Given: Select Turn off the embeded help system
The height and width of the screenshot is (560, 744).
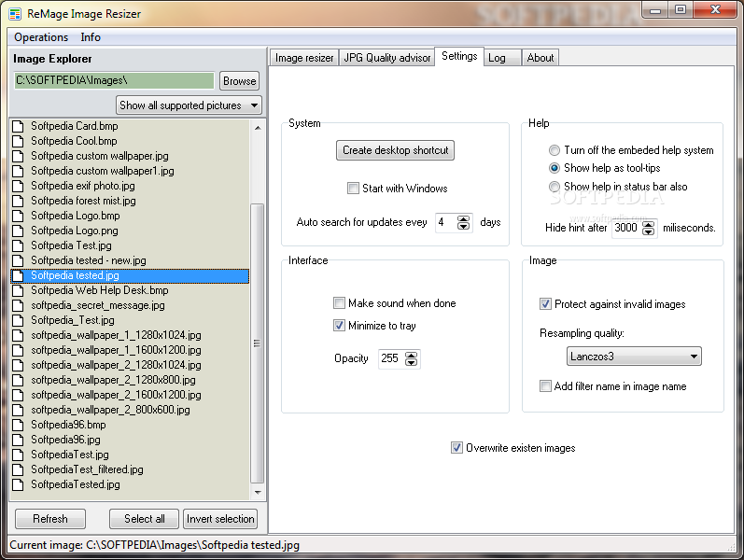Looking at the screenshot, I should [554, 150].
